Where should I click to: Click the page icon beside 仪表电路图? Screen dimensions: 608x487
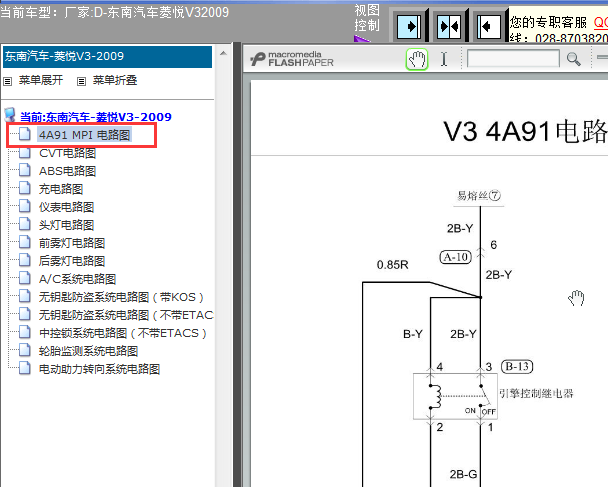pos(25,206)
